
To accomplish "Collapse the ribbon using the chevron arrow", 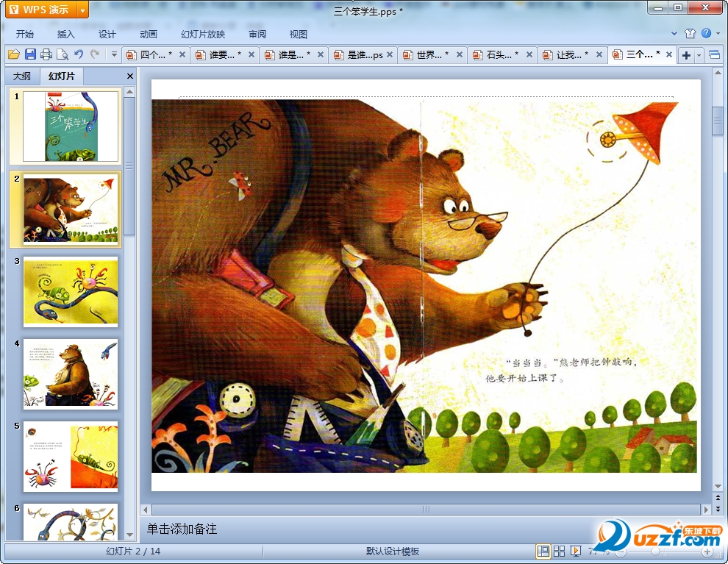I will click(674, 33).
